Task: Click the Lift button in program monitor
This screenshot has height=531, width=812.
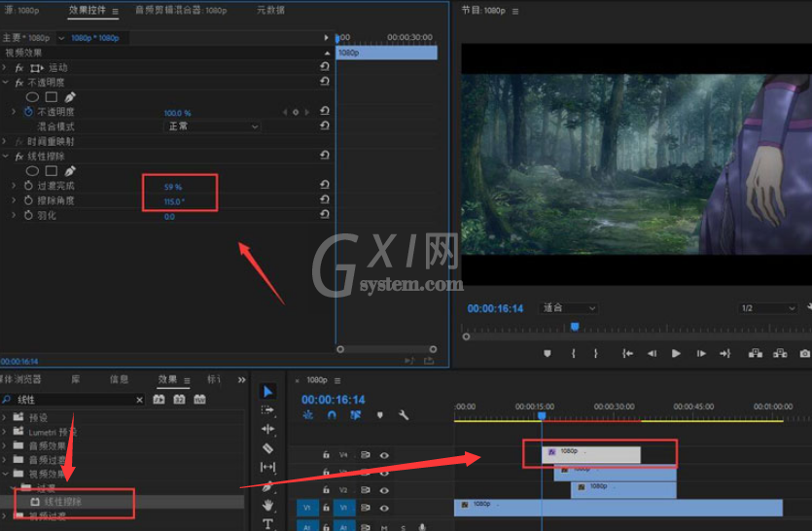Action: click(x=756, y=353)
